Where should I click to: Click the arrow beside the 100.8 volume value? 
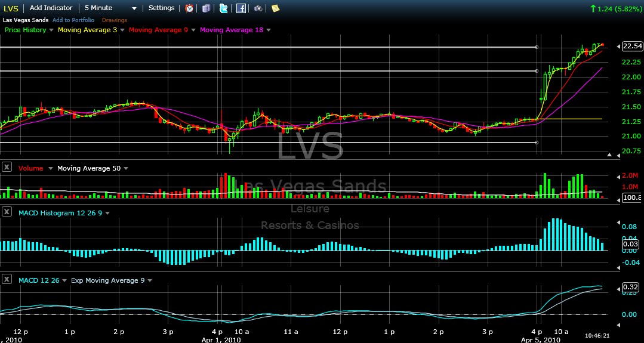618,199
